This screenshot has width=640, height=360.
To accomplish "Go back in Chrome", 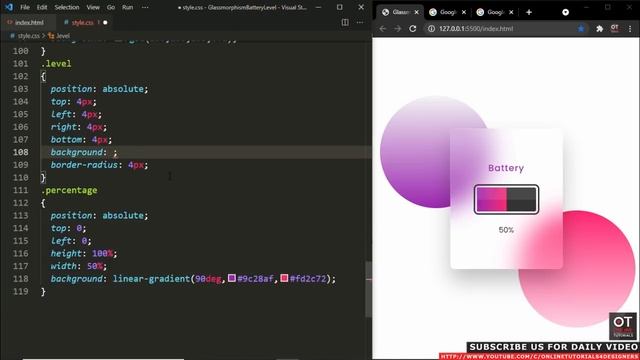I will click(382, 29).
